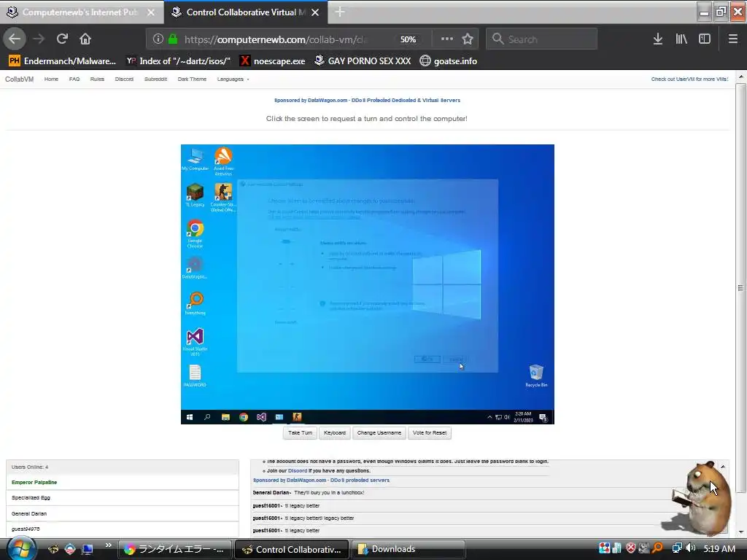Screen dimensions: 747x560
Task: Switch to the Downloads taskbar window
Action: click(x=408, y=549)
